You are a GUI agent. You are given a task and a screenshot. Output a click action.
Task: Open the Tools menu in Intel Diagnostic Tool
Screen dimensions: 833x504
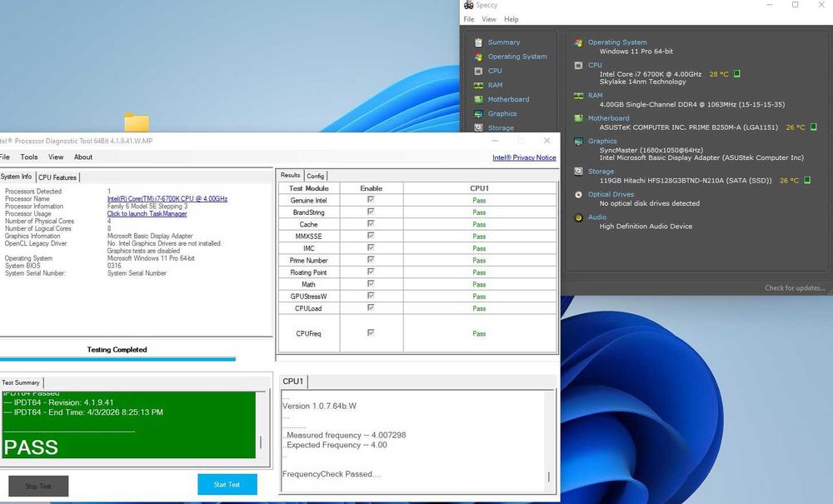tap(28, 157)
